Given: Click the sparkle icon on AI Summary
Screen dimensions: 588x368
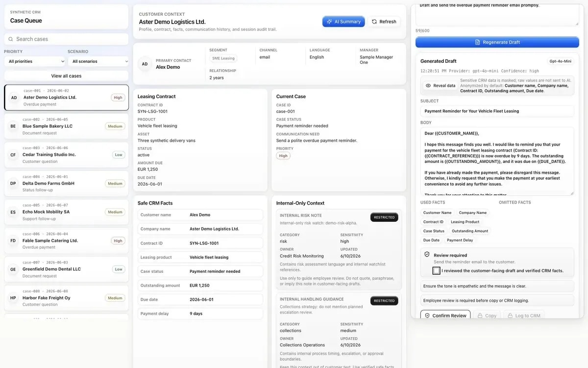Looking at the screenshot, I should [x=329, y=22].
